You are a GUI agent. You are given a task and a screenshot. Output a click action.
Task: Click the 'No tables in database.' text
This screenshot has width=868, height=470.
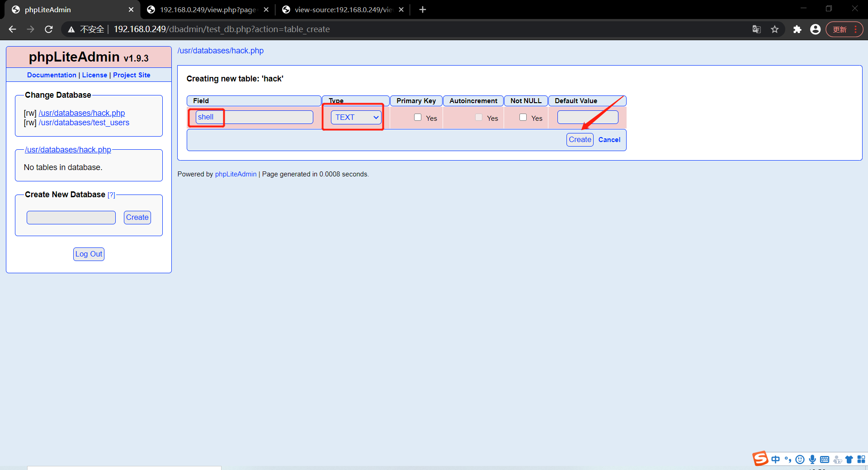[x=63, y=167]
